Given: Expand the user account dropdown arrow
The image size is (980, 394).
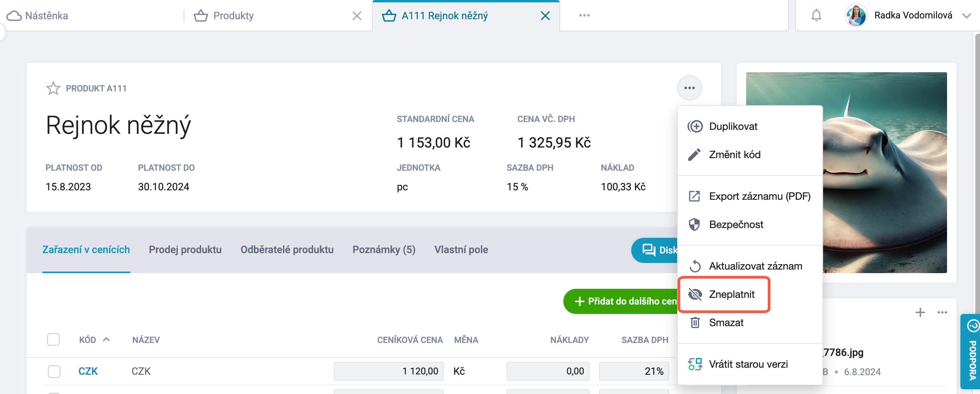Looking at the screenshot, I should point(966,16).
